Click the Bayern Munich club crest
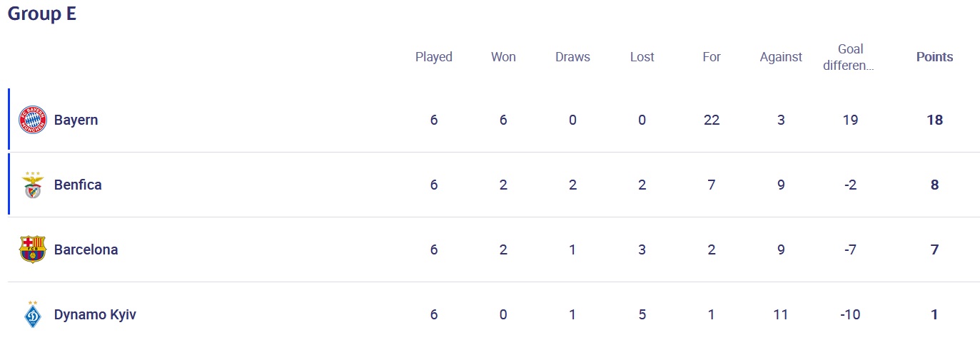The height and width of the screenshot is (340, 980). pyautogui.click(x=32, y=120)
